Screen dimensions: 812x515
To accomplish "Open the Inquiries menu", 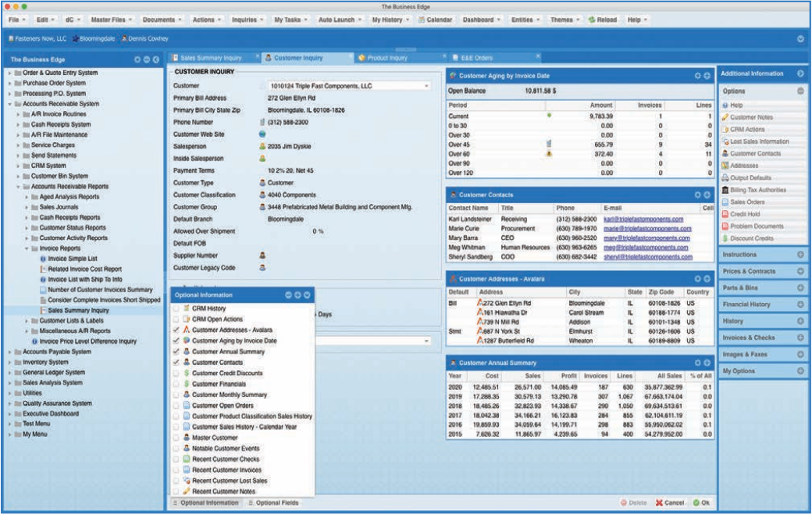I will point(247,20).
